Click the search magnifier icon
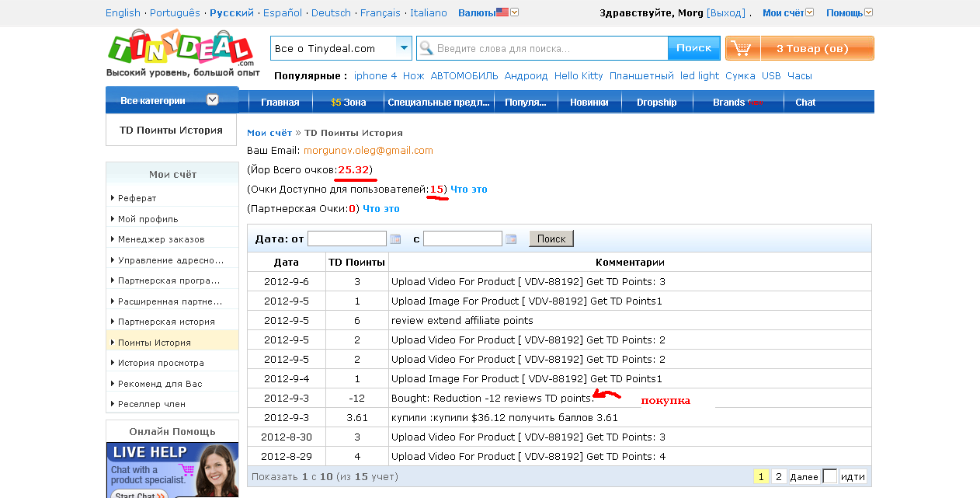This screenshot has height=498, width=980. pos(426,48)
